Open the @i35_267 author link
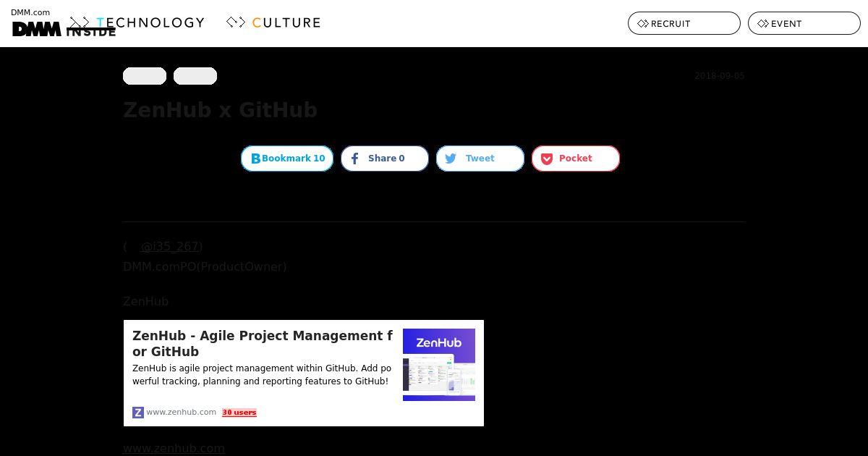 170,246
